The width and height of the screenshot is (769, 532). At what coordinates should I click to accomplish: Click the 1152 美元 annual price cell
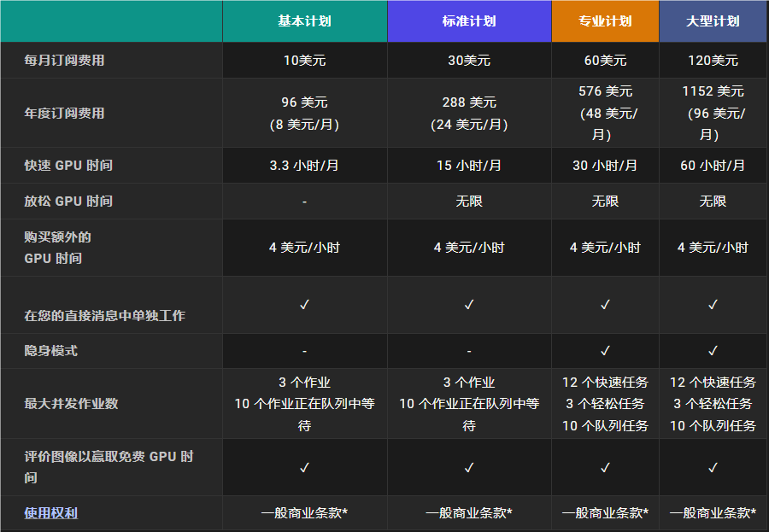coord(713,113)
